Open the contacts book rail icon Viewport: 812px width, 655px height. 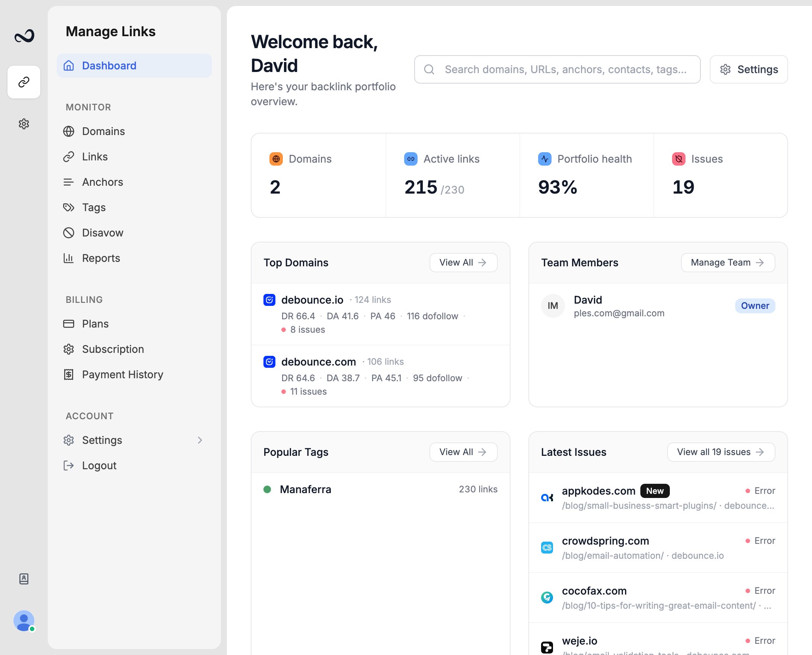pyautogui.click(x=24, y=579)
